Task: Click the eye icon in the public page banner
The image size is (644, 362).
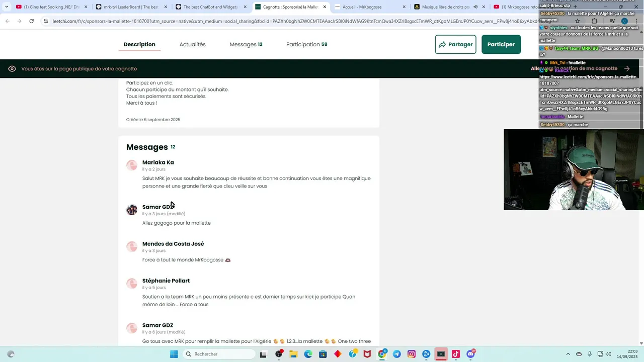Action: tap(12, 69)
